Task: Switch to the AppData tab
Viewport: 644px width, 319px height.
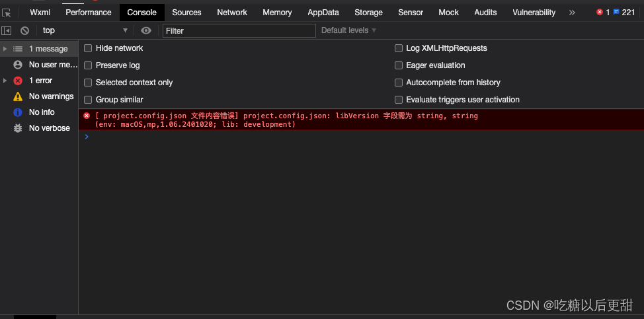Action: pyautogui.click(x=323, y=13)
